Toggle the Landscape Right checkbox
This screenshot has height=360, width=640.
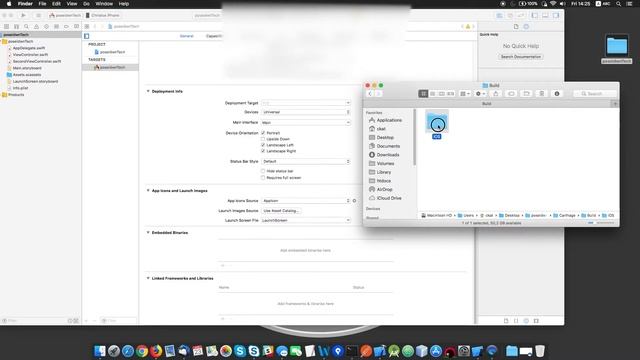(263, 151)
